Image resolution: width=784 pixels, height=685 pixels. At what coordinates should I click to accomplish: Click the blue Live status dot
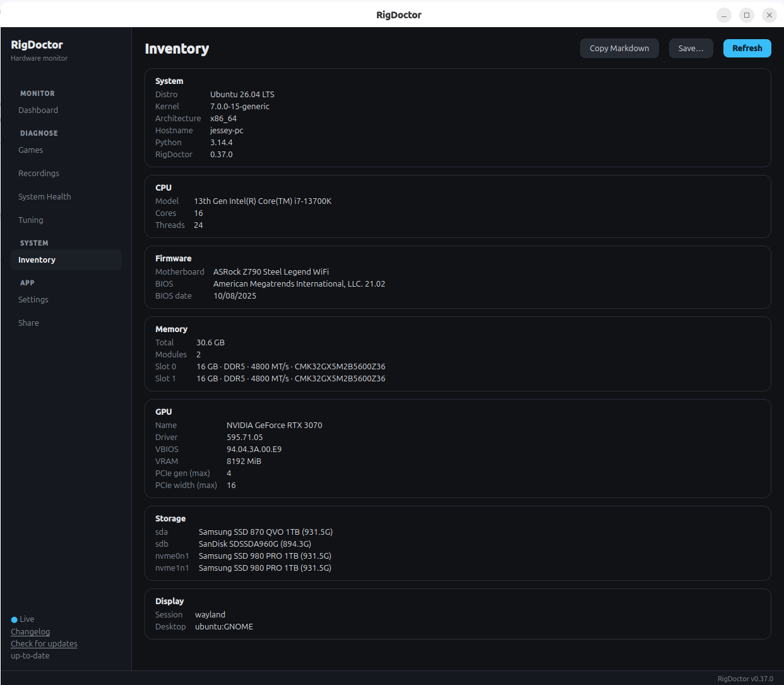pyautogui.click(x=14, y=619)
